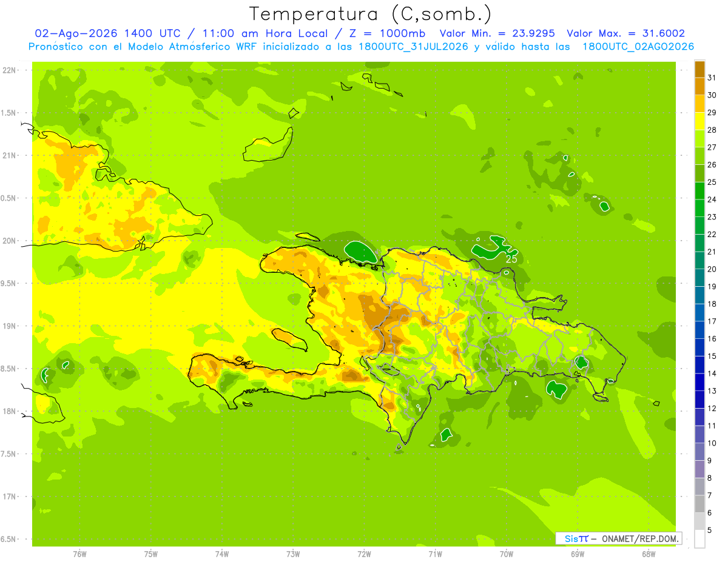Screen dimensions: 728x562
Task: Click the '73W' longitude axis label
Action: 293,555
